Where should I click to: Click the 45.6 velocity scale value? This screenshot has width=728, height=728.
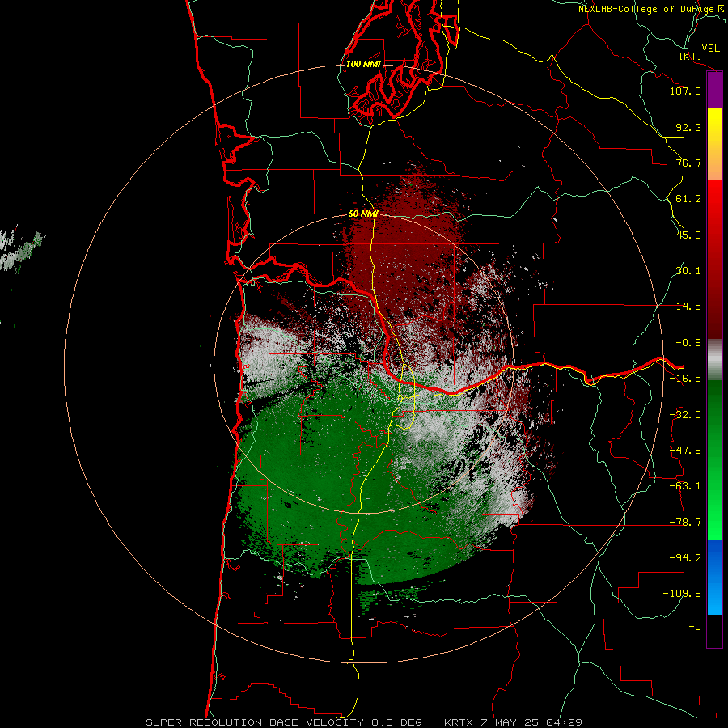(x=688, y=235)
